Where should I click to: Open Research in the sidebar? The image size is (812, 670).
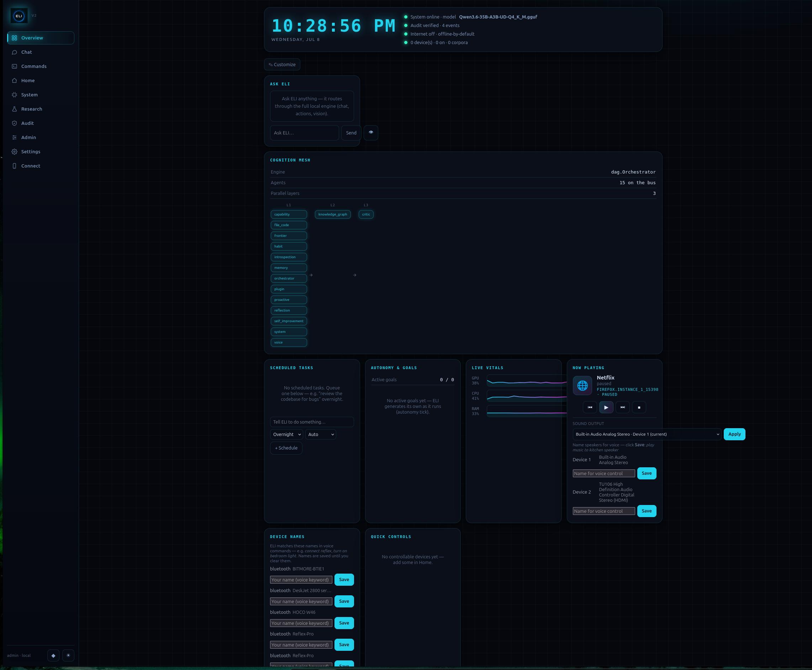[41, 109]
